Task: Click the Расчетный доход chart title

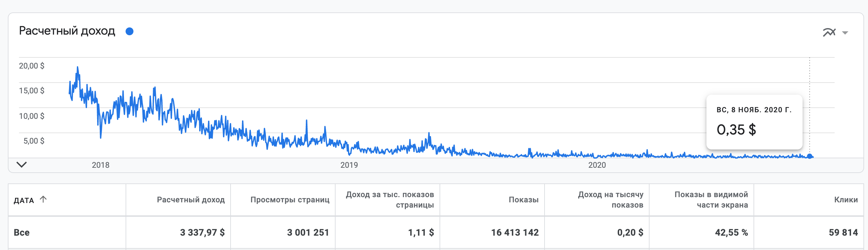Action: coord(67,31)
